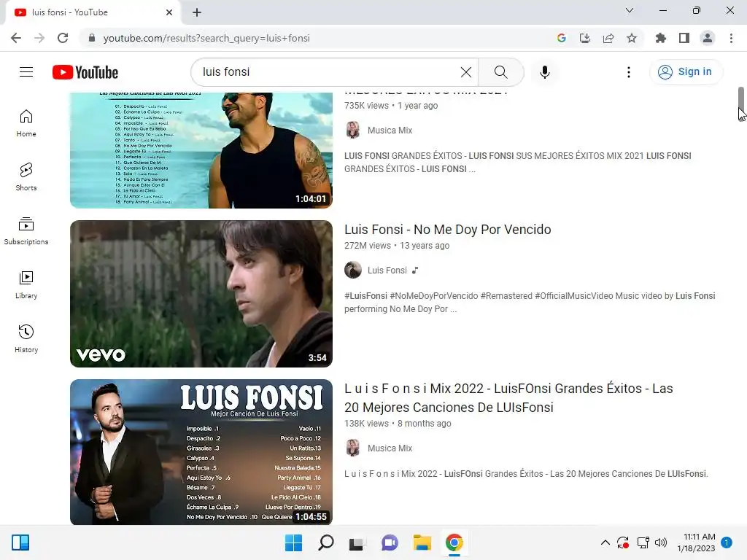The image size is (747, 560).
Task: Open YouTube settings three-dot menu
Action: (x=629, y=72)
